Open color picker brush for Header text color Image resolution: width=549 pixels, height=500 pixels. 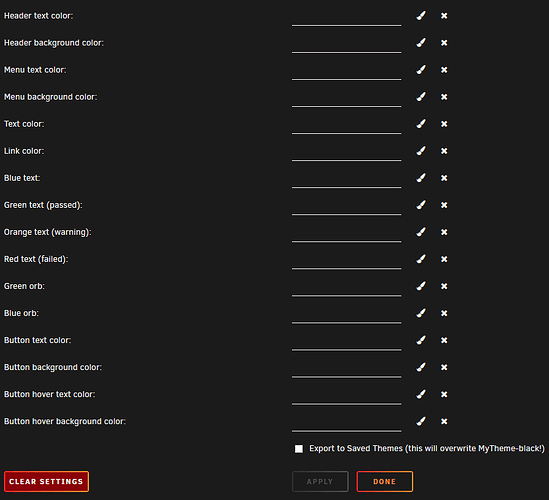pos(421,16)
